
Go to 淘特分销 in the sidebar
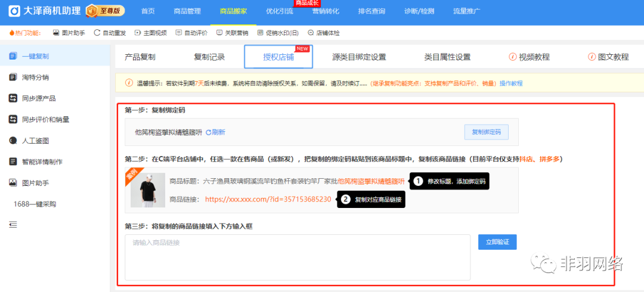click(x=35, y=77)
